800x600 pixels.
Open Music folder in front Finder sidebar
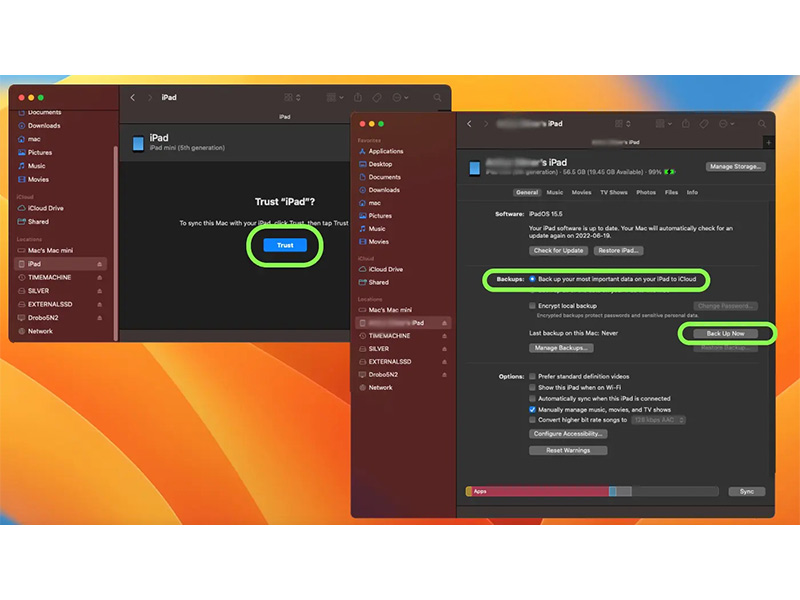[377, 229]
